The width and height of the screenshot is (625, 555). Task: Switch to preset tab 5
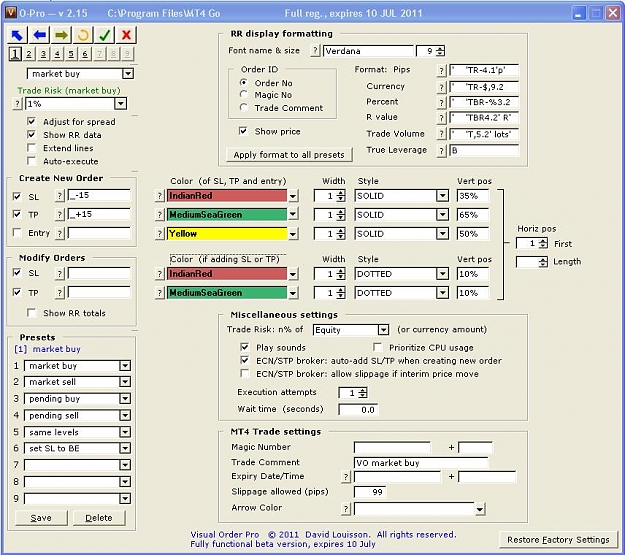click(71, 54)
